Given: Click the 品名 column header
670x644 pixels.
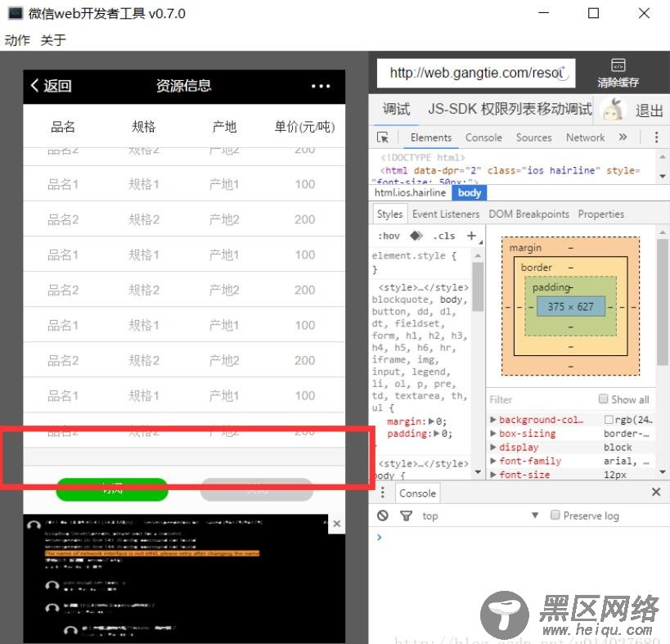Looking at the screenshot, I should pyautogui.click(x=63, y=127).
